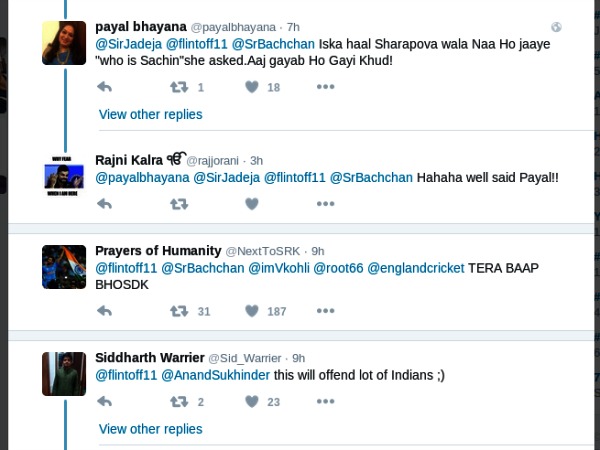Reply to Siddharth Warrier's tweet
The width and height of the screenshot is (600, 450).
(104, 402)
